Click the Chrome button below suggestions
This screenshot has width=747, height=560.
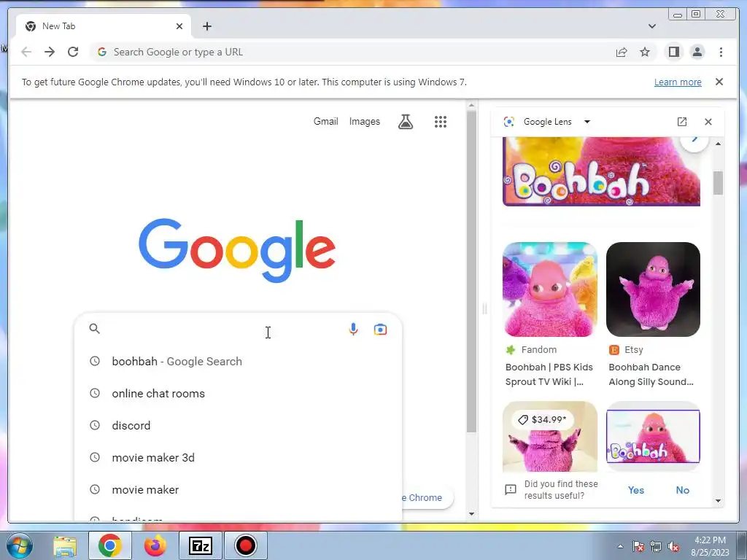coord(426,497)
